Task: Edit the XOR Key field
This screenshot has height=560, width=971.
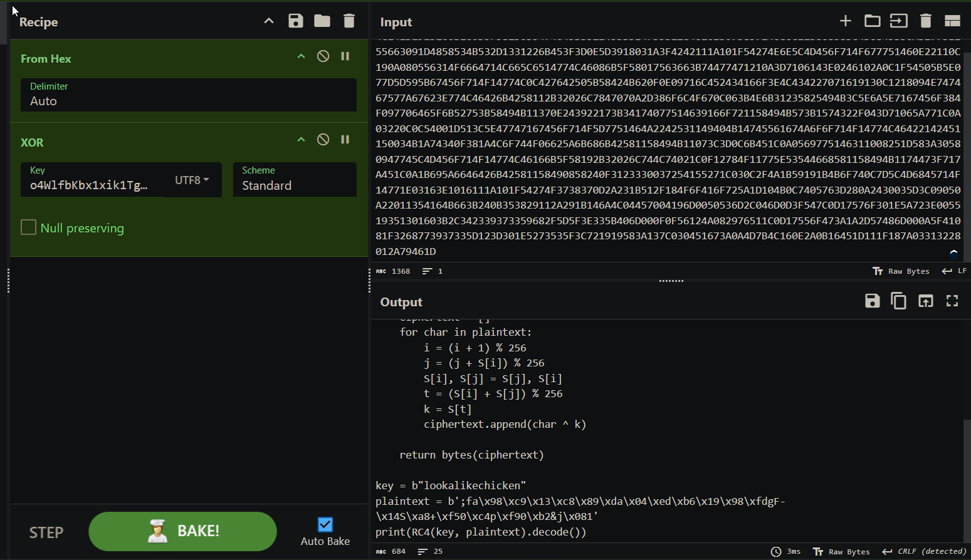Action: click(x=92, y=180)
